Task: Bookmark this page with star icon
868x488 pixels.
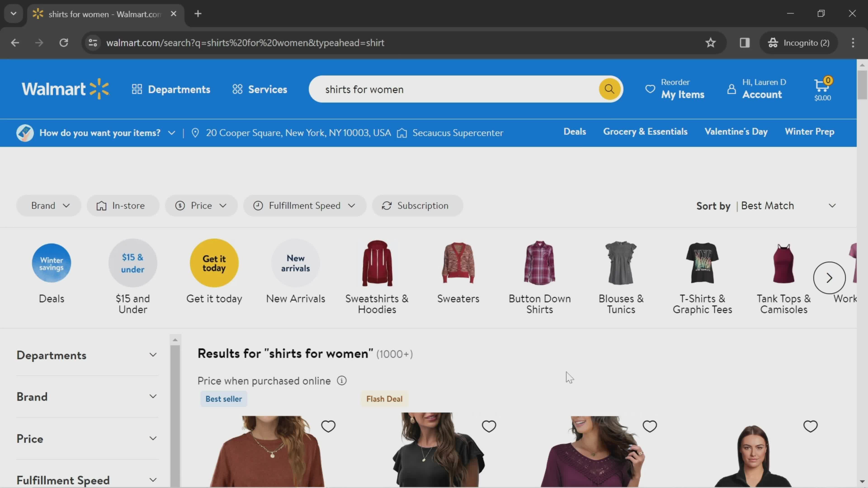Action: click(711, 43)
